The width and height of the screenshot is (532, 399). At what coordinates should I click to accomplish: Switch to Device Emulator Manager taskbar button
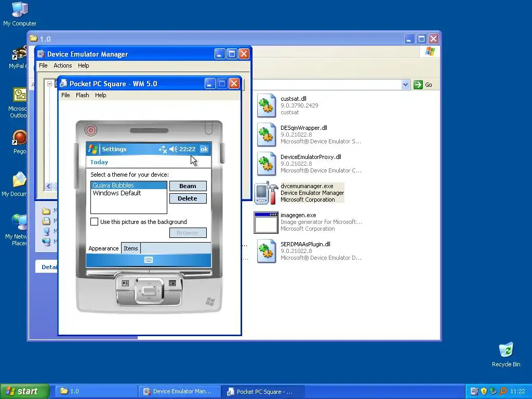coord(179,391)
